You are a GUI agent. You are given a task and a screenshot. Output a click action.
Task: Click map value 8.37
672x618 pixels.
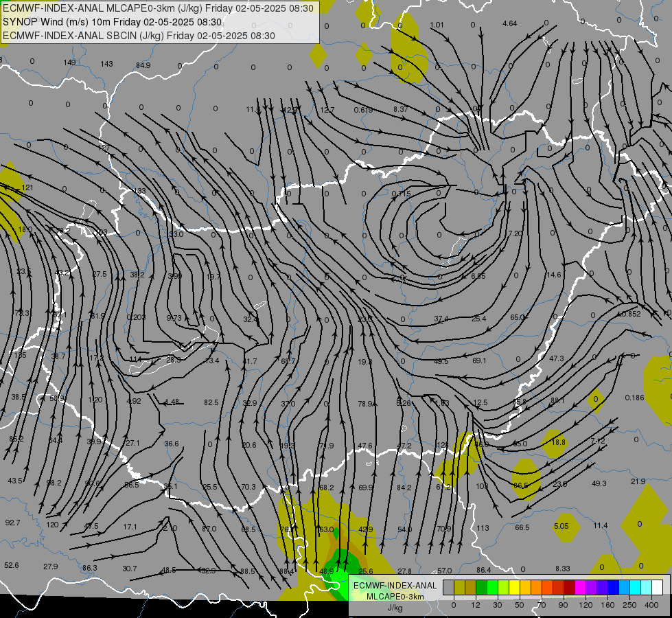(401, 109)
